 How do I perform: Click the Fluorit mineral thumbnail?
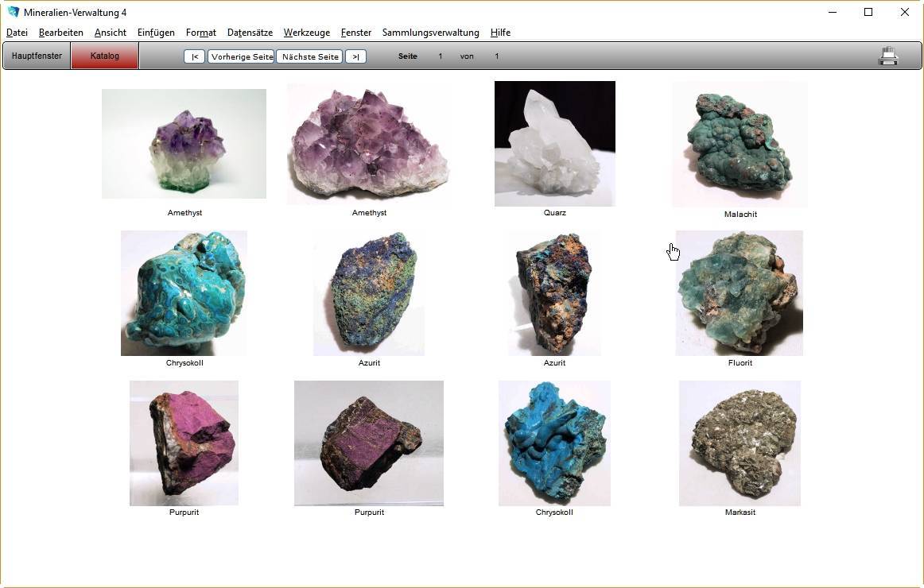click(739, 293)
